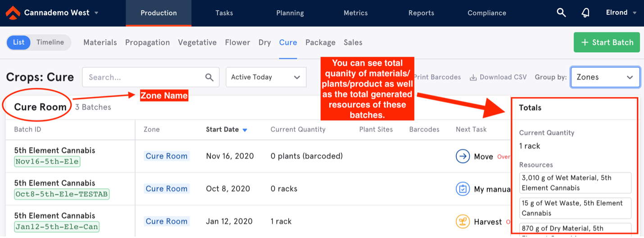The image size is (644, 238).
Task: Click the Start Batch button
Action: [x=607, y=42]
